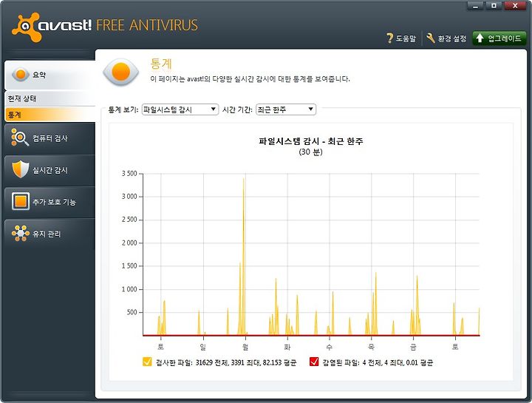Click the 3 500 y-axis label

pyautogui.click(x=129, y=174)
